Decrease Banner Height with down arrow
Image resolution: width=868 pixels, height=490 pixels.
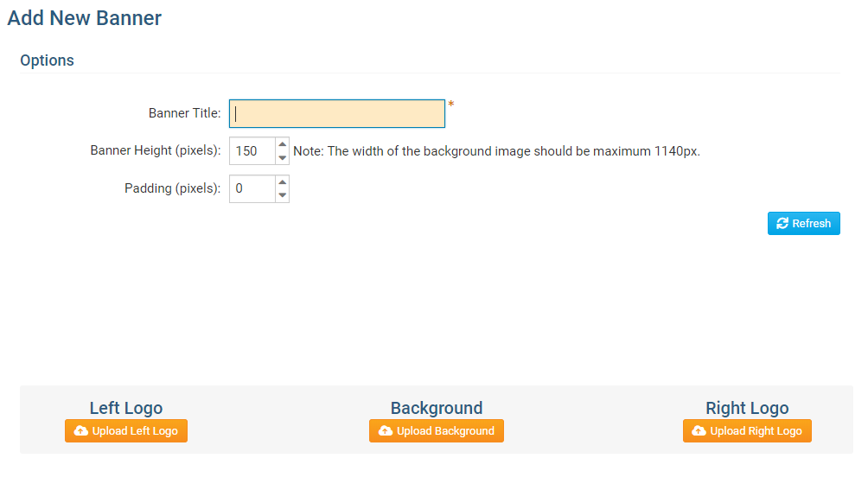click(x=282, y=158)
